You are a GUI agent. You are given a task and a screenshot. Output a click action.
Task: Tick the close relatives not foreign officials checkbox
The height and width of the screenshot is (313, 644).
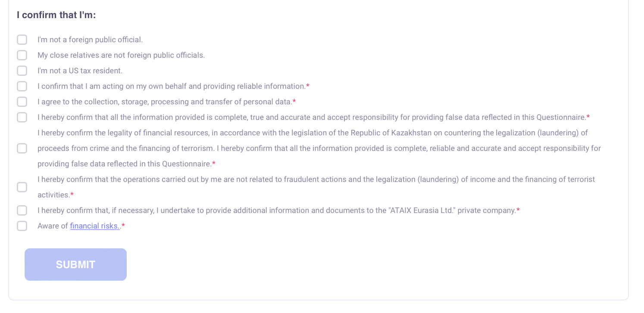point(22,55)
